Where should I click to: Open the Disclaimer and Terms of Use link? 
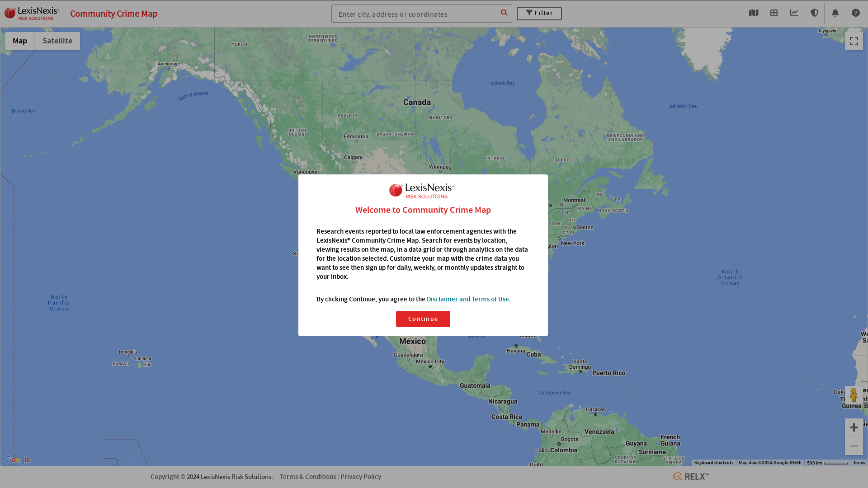[468, 299]
